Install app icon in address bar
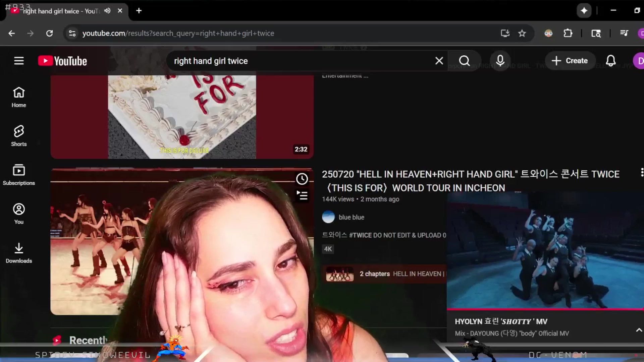The width and height of the screenshot is (644, 362). point(505,33)
